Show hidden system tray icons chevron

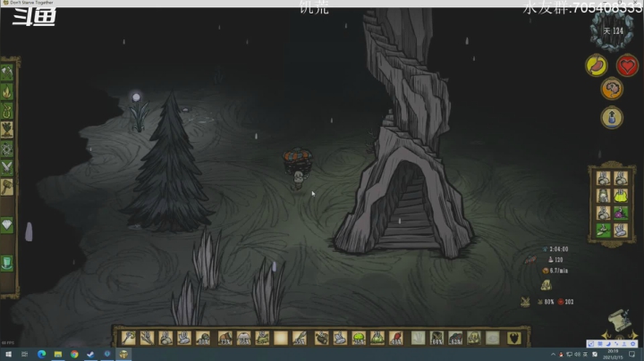pos(553,354)
